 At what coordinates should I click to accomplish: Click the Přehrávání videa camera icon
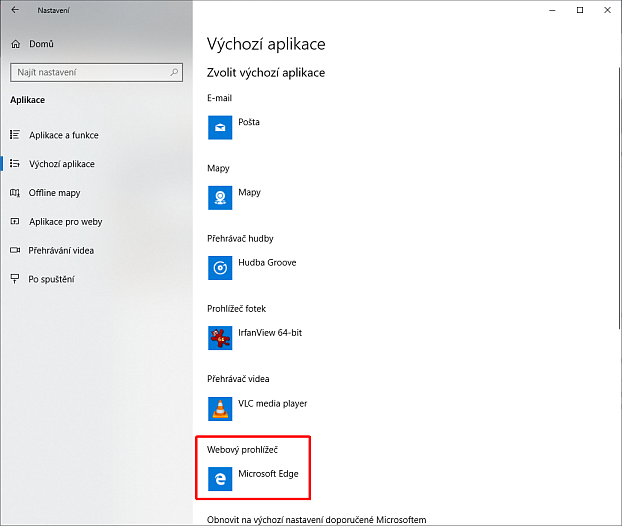click(x=15, y=250)
